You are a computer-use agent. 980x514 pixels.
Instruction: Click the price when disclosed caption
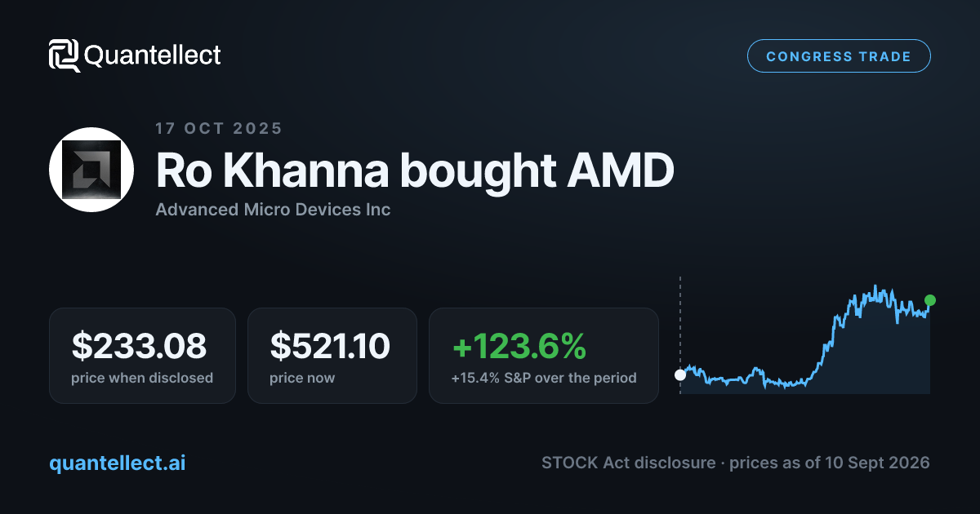point(142,379)
